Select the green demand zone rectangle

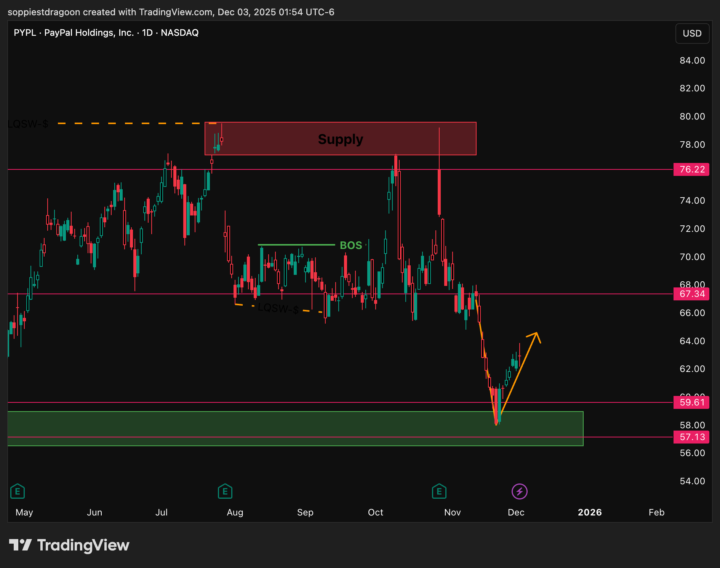[x=296, y=428]
